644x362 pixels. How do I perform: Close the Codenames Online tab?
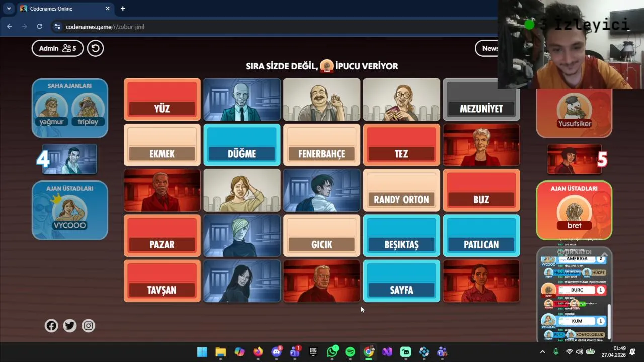tap(107, 9)
